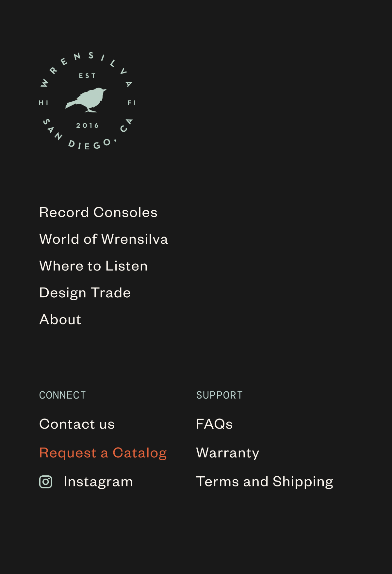Click the SUPPORT section heading
This screenshot has width=392, height=574.
tap(220, 395)
